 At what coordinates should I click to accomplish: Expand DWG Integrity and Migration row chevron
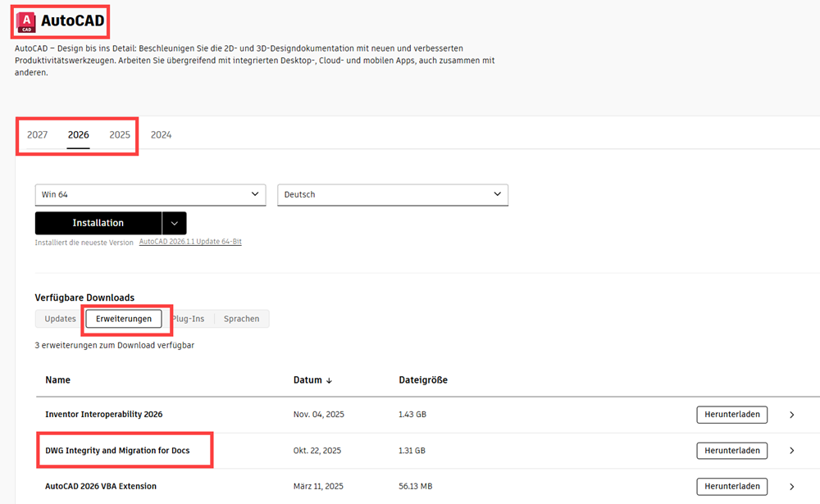pos(792,451)
